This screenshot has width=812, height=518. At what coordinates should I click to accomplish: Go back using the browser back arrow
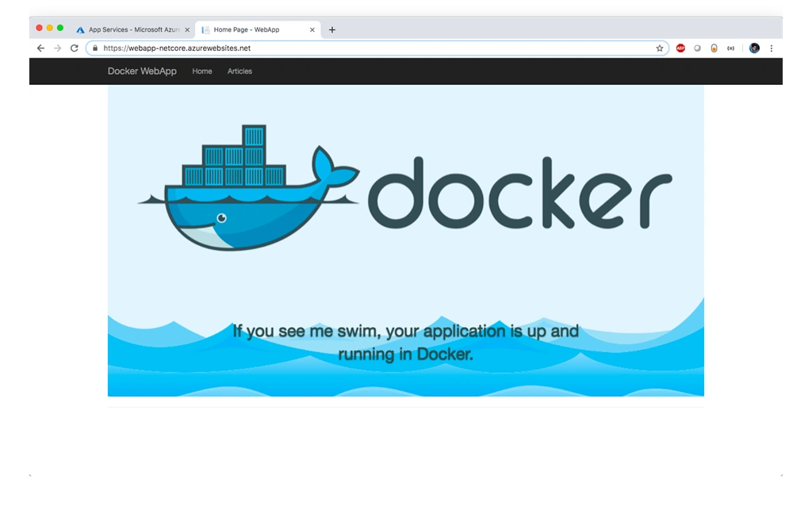coord(40,48)
